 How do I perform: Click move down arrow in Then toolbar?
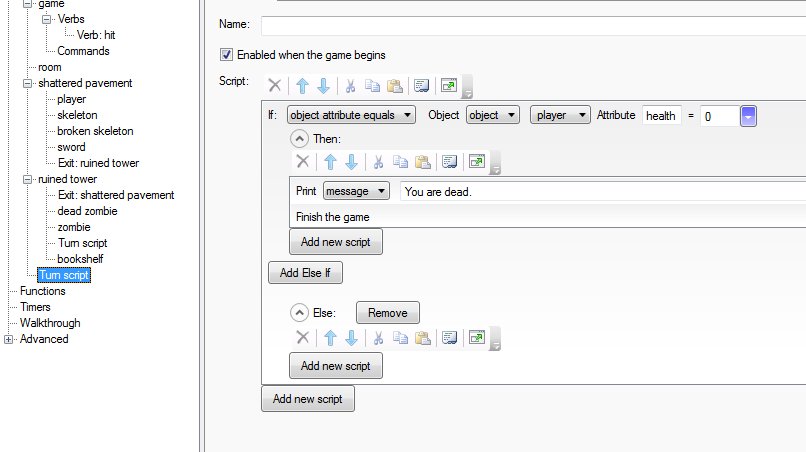pos(350,162)
